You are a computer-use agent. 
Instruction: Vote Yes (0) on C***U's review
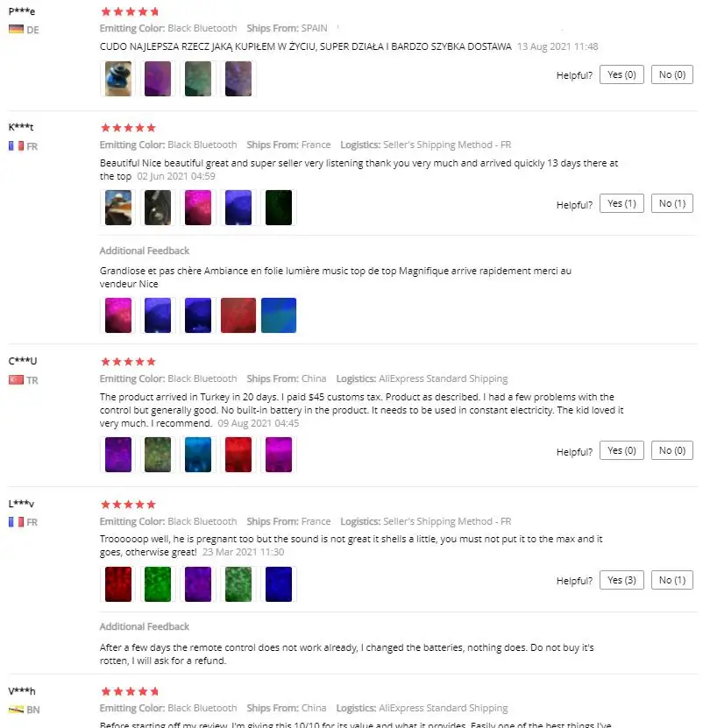tap(621, 451)
